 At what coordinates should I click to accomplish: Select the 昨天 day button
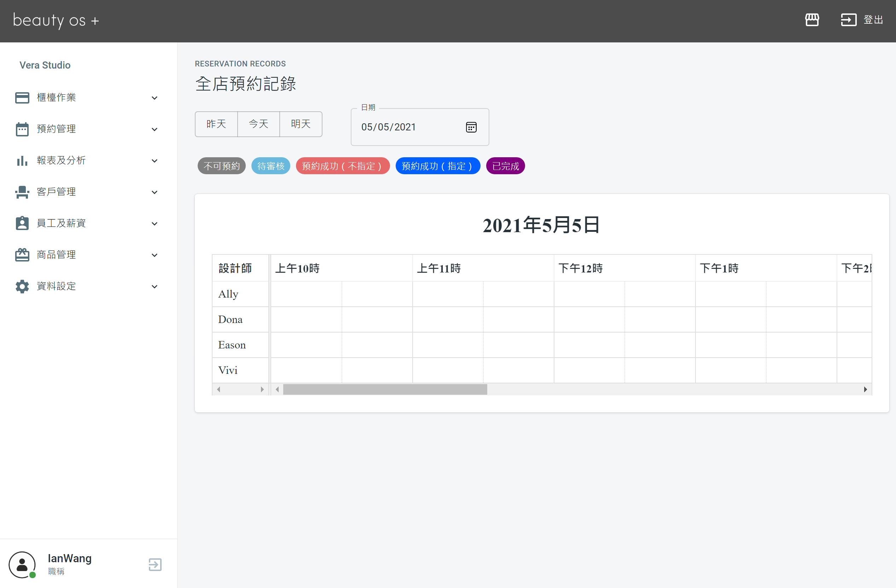click(x=216, y=124)
